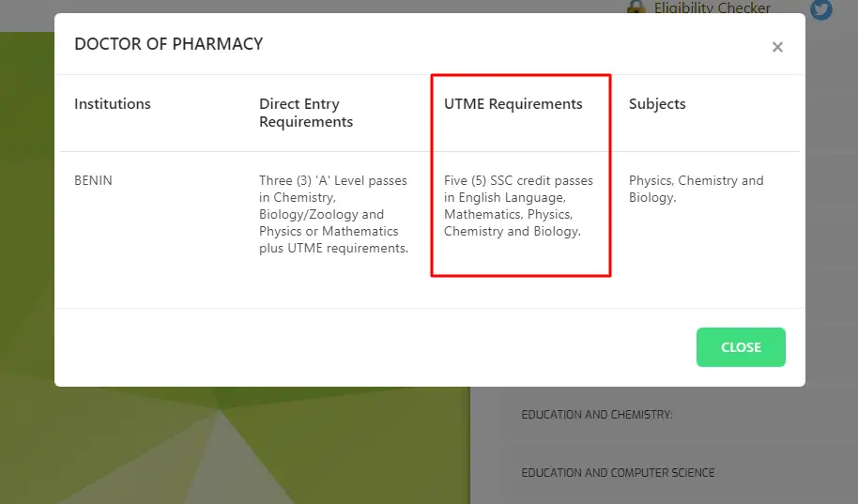Select the BENIN institution cell
The height and width of the screenshot is (504, 858).
93,180
